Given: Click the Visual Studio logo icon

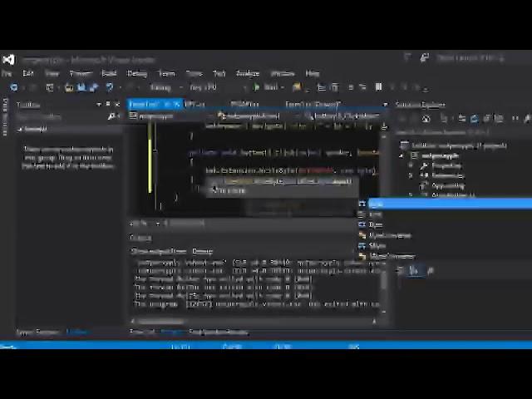Looking at the screenshot, I should point(8,60).
